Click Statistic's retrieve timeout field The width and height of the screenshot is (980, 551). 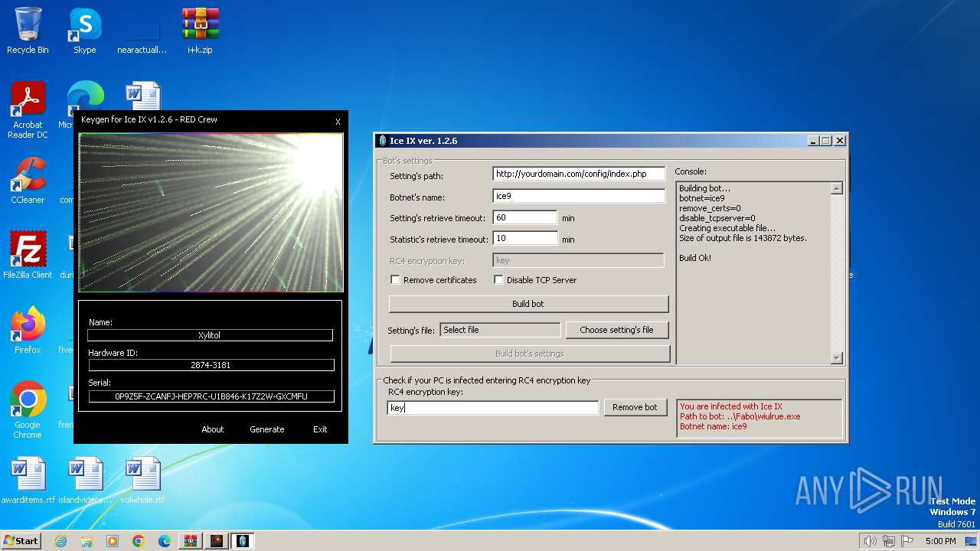point(524,239)
